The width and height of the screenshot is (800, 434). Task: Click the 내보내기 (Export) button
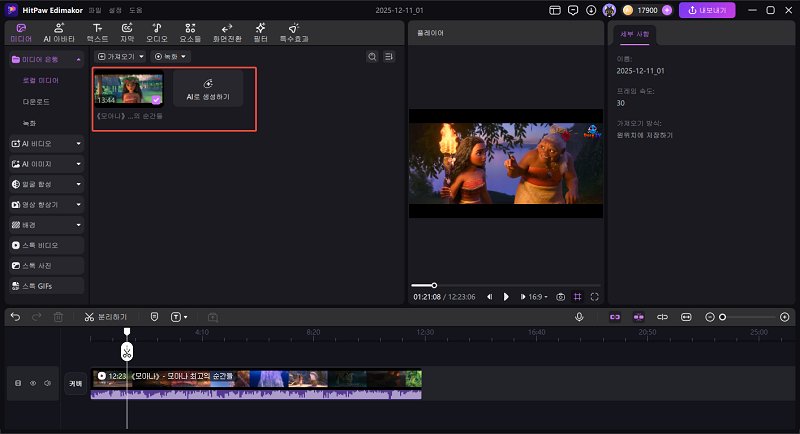click(x=707, y=10)
